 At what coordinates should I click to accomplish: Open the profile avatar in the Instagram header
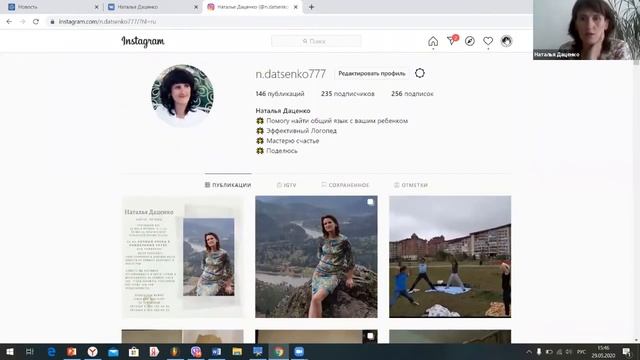click(507, 41)
